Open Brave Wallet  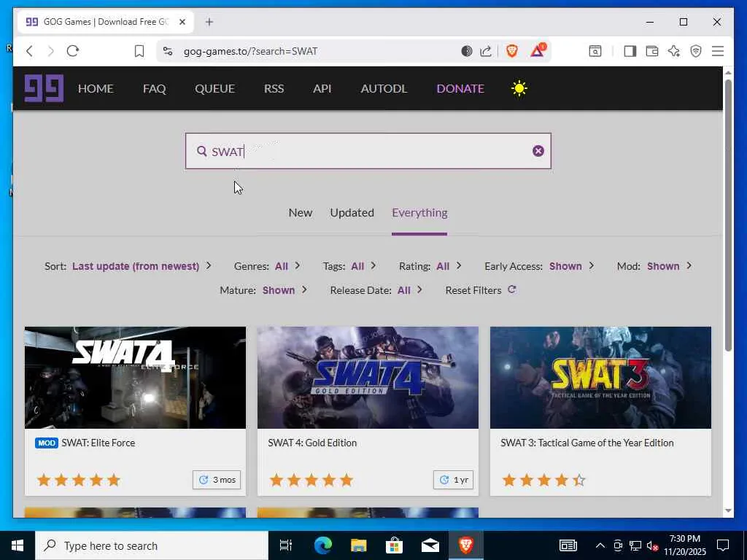(651, 51)
